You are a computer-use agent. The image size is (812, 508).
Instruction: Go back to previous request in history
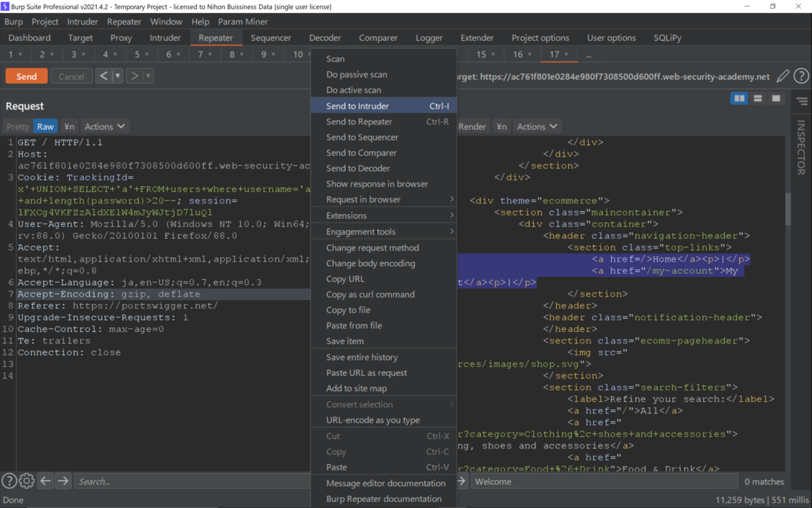(x=104, y=76)
